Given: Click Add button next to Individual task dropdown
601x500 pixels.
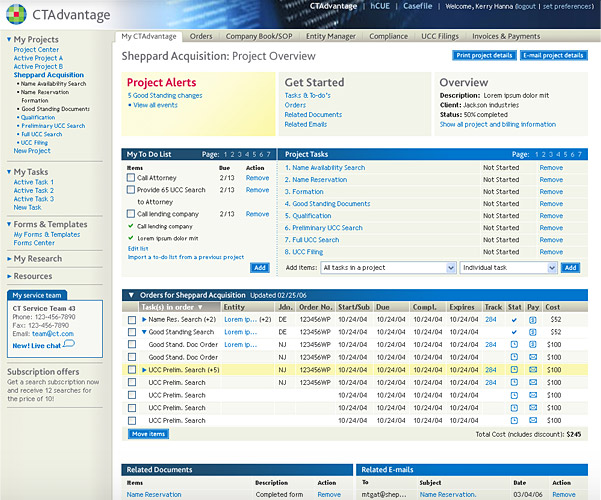Looking at the screenshot, I should pos(570,268).
